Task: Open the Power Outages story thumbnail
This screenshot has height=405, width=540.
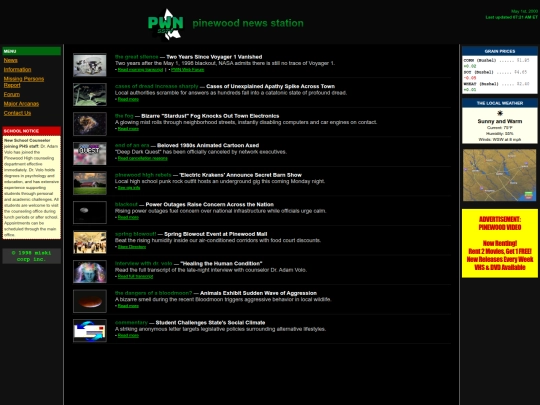Action: pyautogui.click(x=90, y=212)
